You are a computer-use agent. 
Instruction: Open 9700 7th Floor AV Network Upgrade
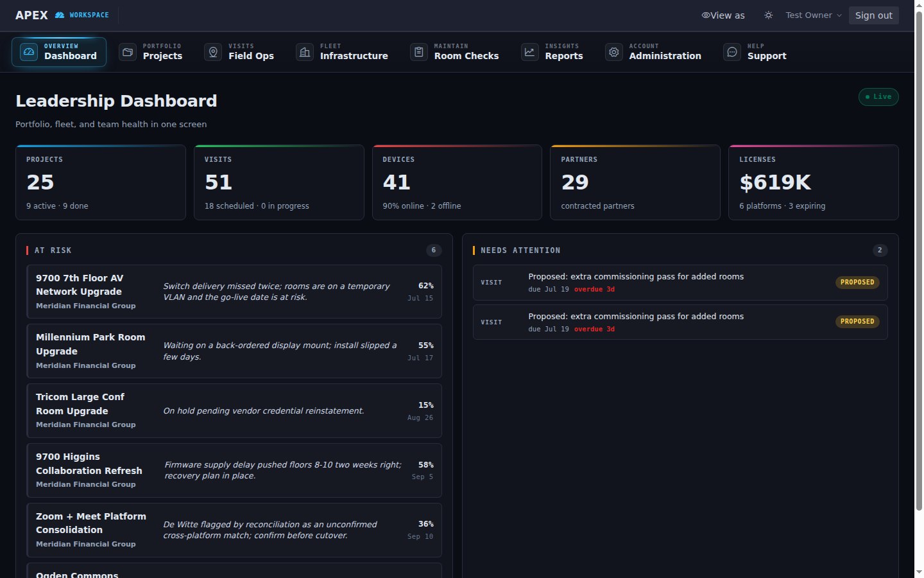pos(234,292)
